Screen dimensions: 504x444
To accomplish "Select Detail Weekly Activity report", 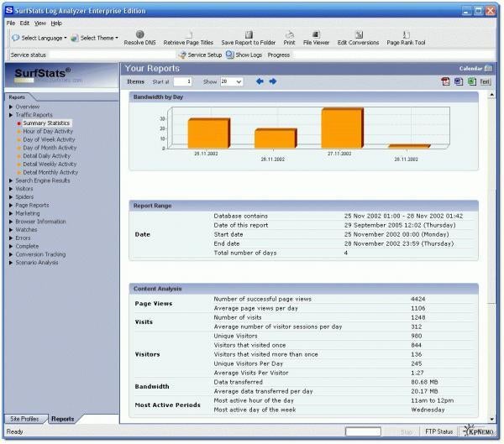I will 50,164.
